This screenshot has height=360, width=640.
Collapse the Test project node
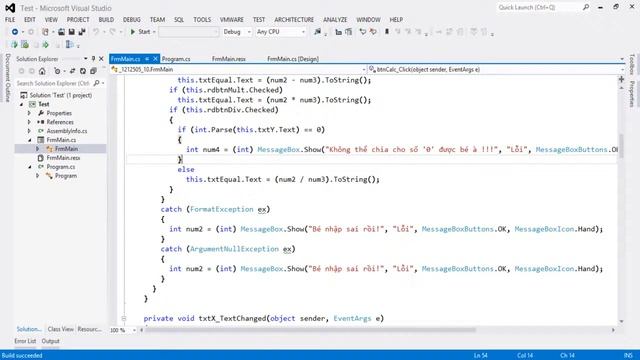pos(22,104)
